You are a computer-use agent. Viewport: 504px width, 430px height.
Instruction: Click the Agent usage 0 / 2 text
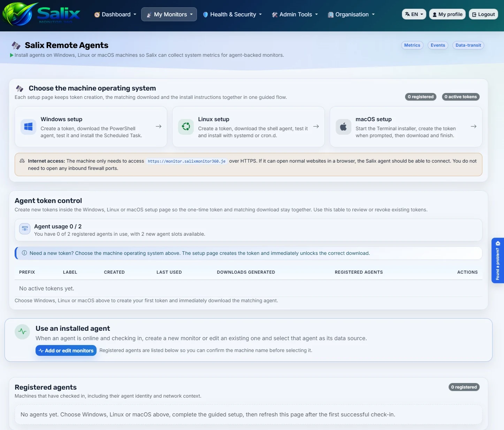58,226
